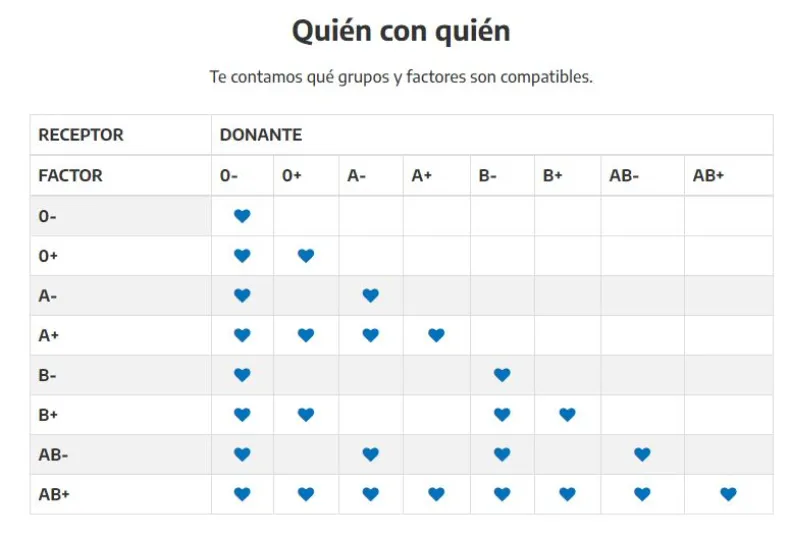
Task: Click the heart for receptor AB+ donor A+
Action: click(x=436, y=494)
